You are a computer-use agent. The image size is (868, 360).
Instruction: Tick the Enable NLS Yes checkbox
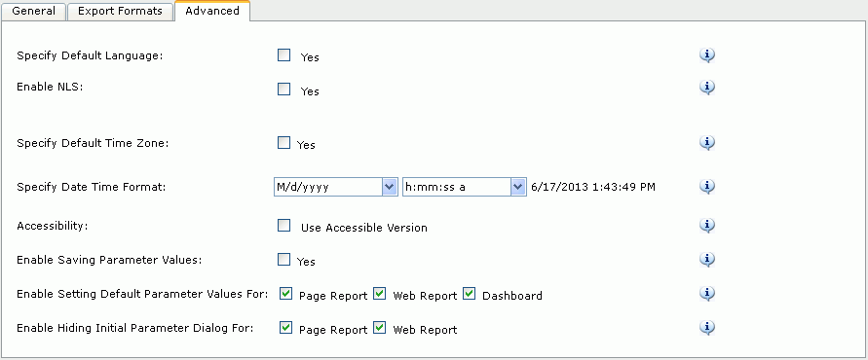click(x=284, y=90)
